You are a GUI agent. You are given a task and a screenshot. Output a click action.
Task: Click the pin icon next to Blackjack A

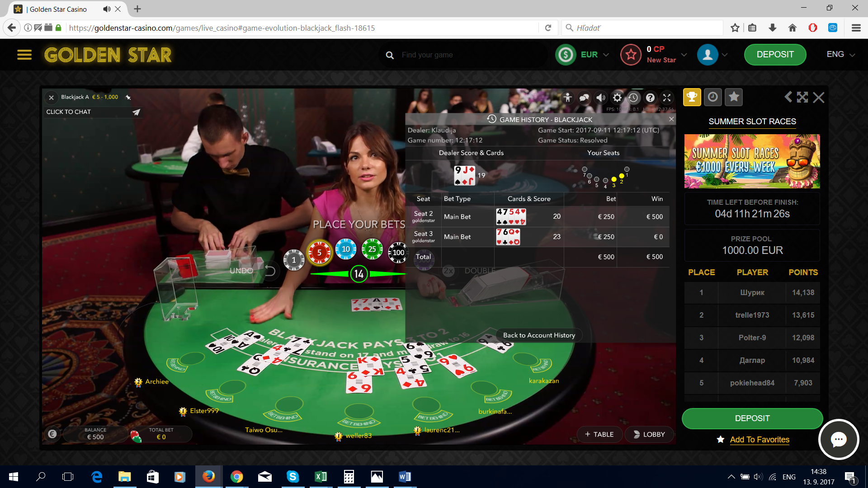[128, 97]
